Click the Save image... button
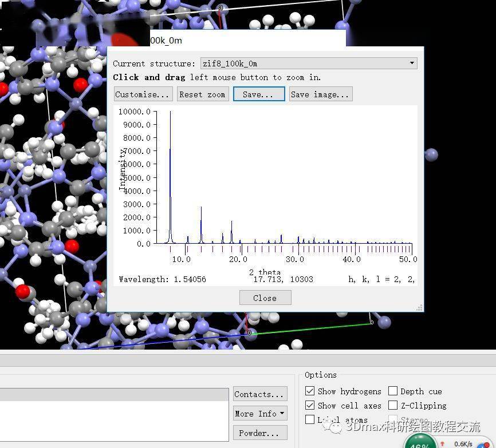496x448 pixels. (x=320, y=94)
